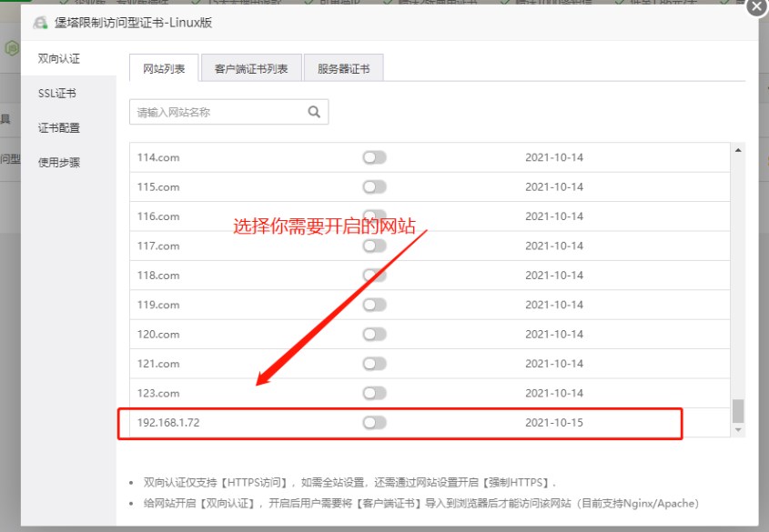Toggle the switch for 114.com
This screenshot has width=769, height=532.
click(374, 157)
